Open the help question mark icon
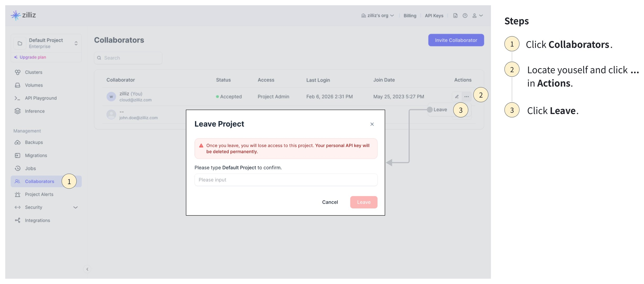This screenshot has width=644, height=284. pyautogui.click(x=465, y=16)
